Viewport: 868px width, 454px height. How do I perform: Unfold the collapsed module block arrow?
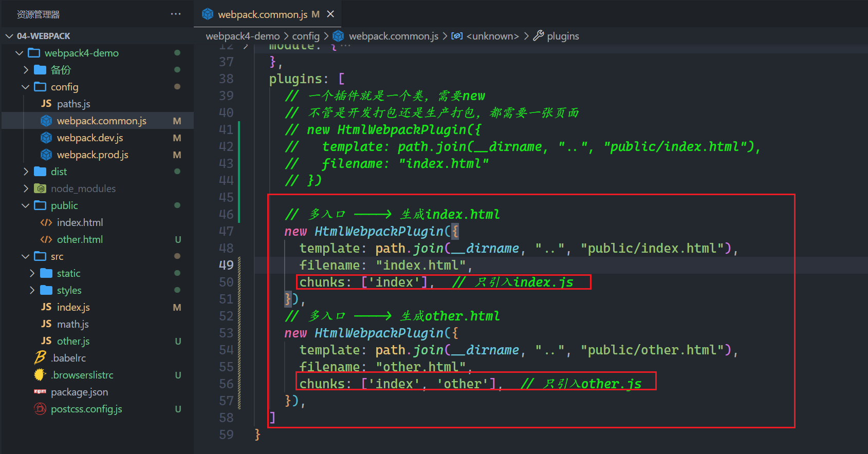[x=246, y=46]
